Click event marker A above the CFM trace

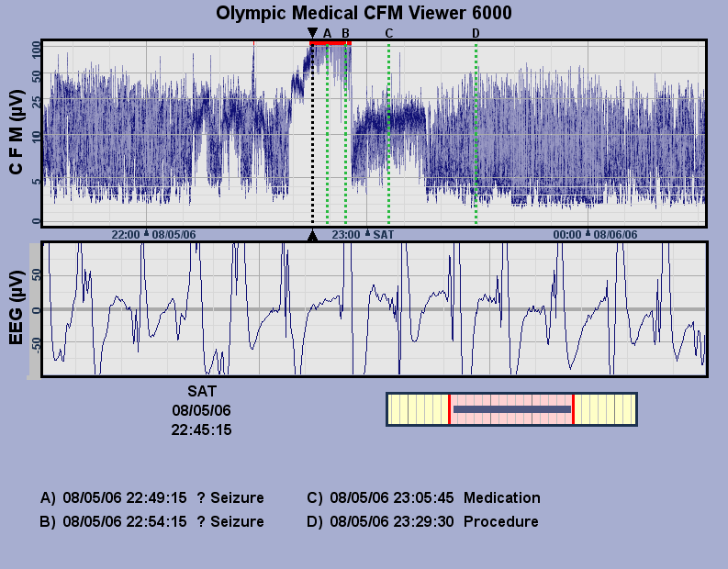pyautogui.click(x=327, y=33)
